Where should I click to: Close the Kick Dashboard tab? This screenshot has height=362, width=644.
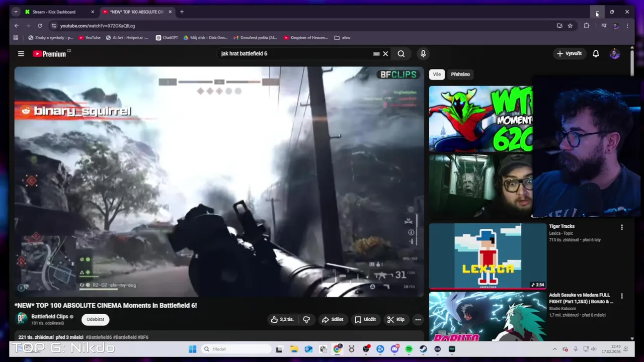pyautogui.click(x=93, y=12)
